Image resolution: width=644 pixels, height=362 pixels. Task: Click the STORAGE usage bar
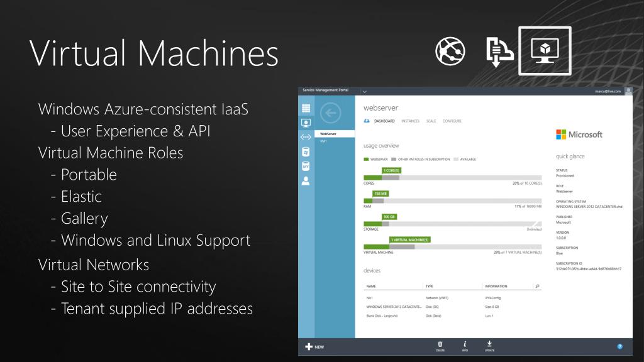coord(453,224)
